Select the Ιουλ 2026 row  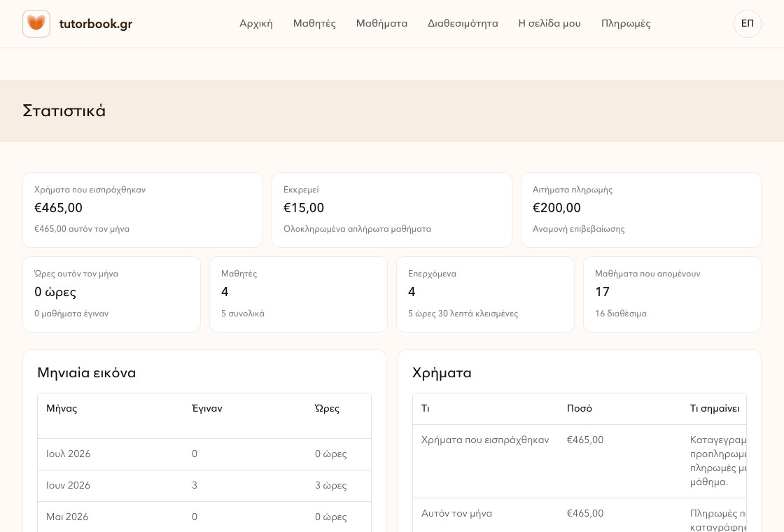[204, 454]
